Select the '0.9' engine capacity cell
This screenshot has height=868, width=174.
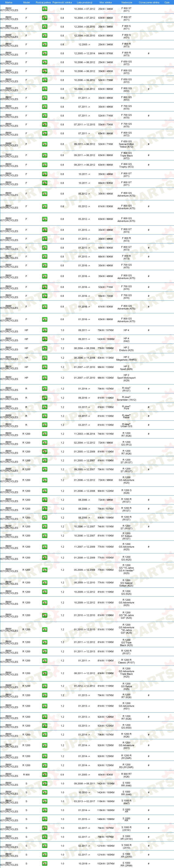[x=62, y=775]
